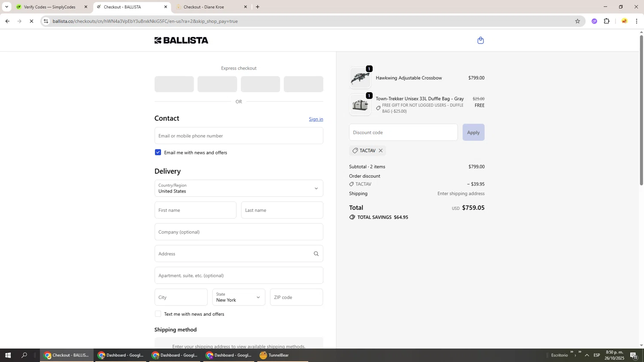Click first express checkout button
644x362 pixels.
[174, 84]
